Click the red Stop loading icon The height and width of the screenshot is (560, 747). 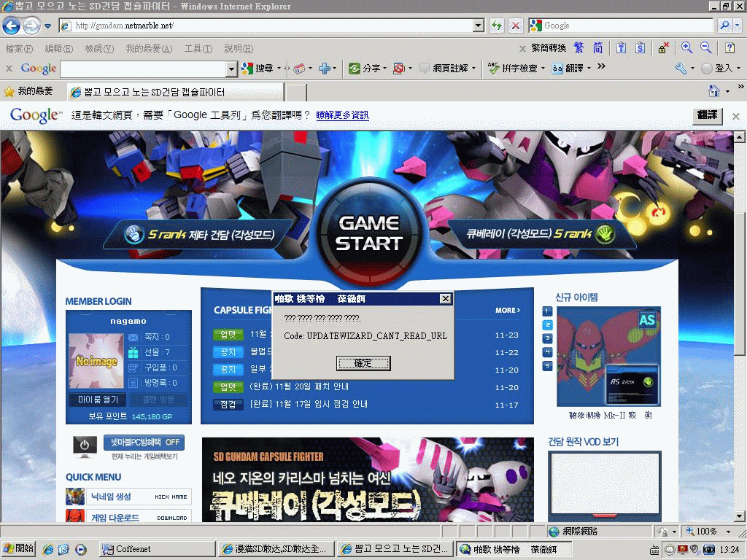point(516,26)
